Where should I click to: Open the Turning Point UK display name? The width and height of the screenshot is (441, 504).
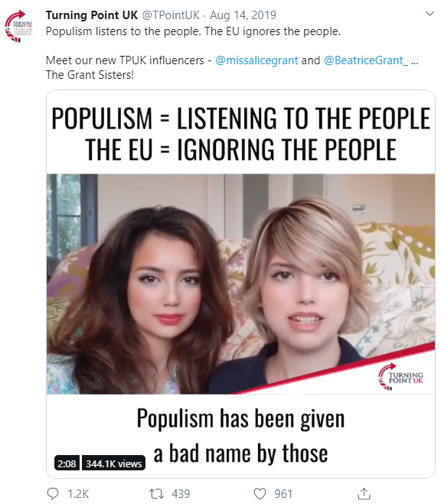click(x=92, y=15)
